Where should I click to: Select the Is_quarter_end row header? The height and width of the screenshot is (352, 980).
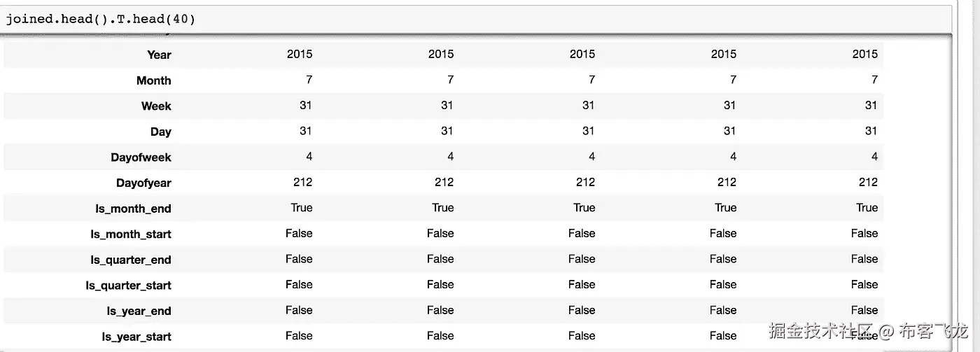tap(131, 260)
